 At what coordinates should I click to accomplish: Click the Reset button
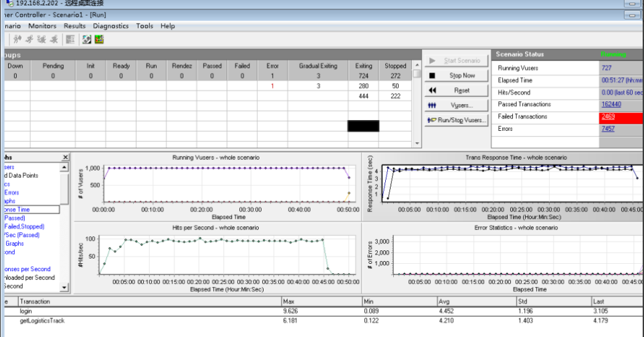[x=456, y=90]
